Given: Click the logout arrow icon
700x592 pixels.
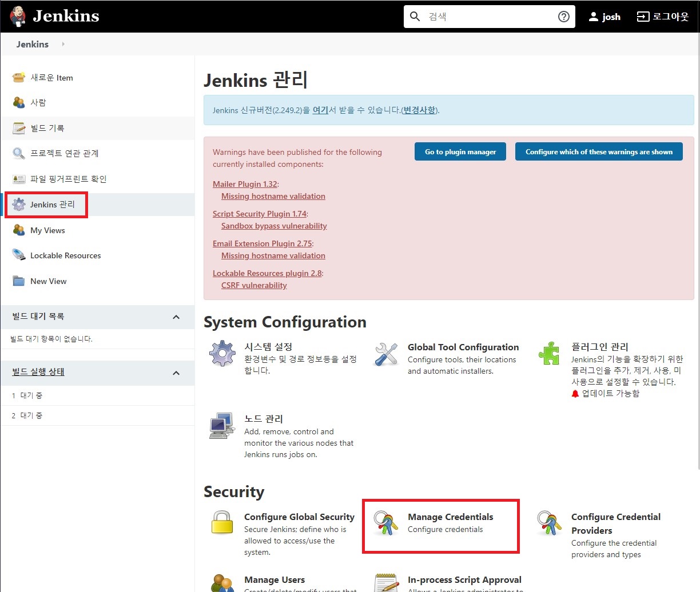Looking at the screenshot, I should [643, 17].
